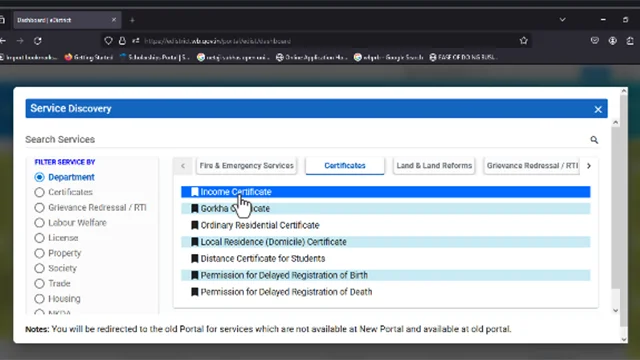Click bookmark icon beside Delayed Registration of Death
Screen dimensions: 640x360
[195, 292]
